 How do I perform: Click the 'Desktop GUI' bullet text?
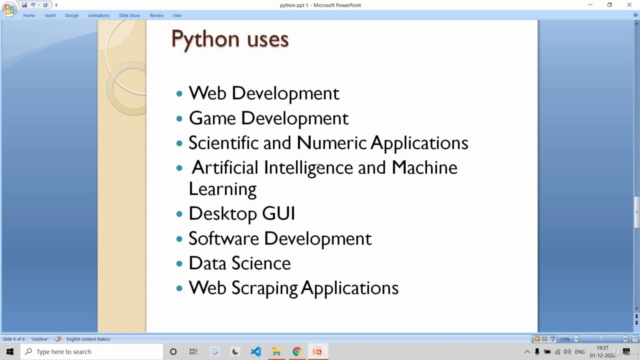coord(242,213)
